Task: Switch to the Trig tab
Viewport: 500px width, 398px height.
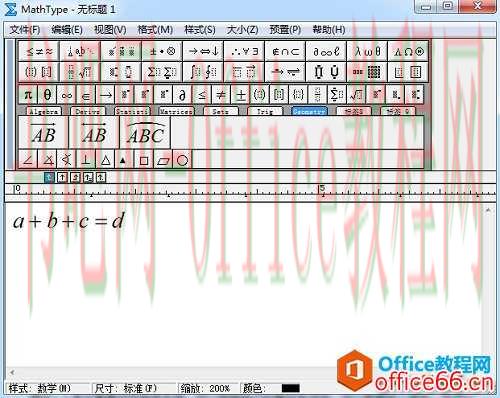Action: (265, 111)
